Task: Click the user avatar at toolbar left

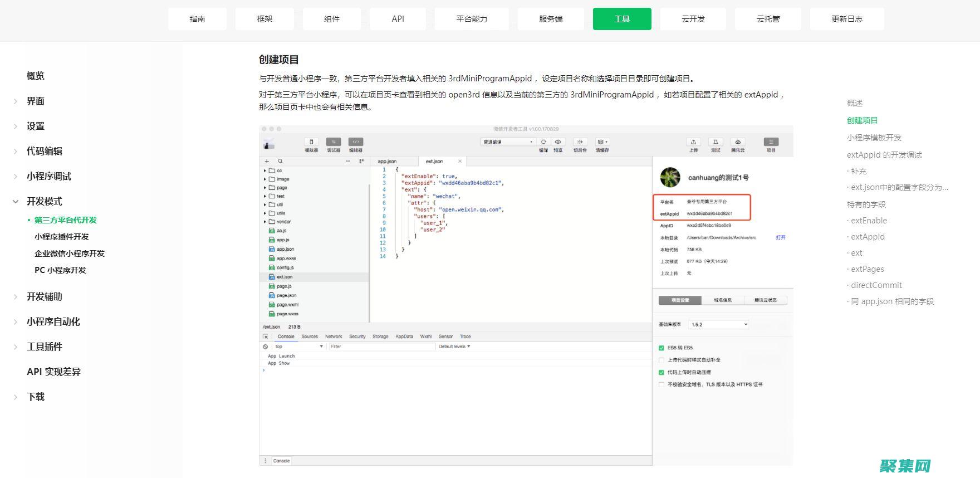Action: pyautogui.click(x=269, y=144)
